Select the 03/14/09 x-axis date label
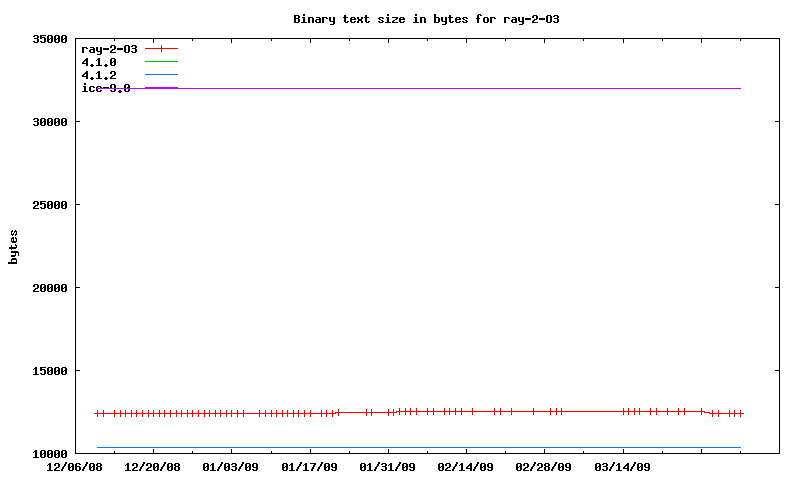This screenshot has width=800, height=480. pos(622,467)
